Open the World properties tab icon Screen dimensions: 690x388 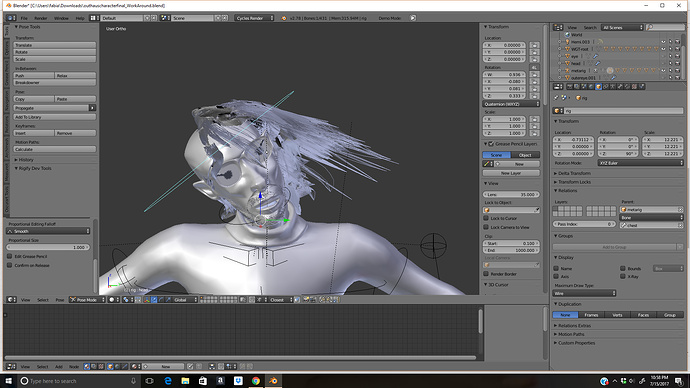[591, 87]
